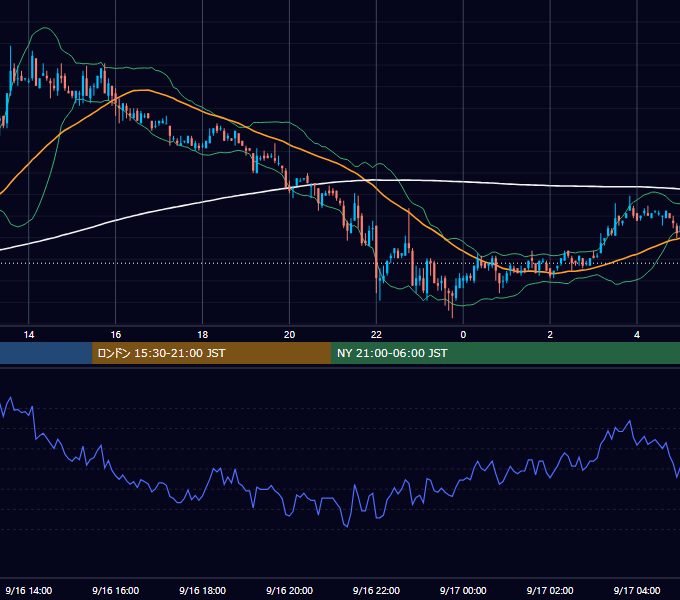The image size is (680, 600).
Task: Click the 2 hour label on price chart axis
Action: click(x=550, y=335)
